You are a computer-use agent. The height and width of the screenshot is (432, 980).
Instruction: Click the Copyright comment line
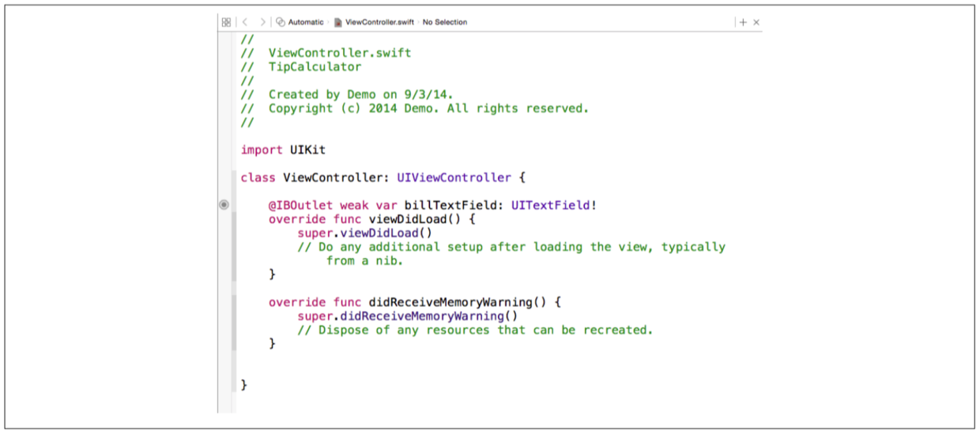(x=427, y=108)
